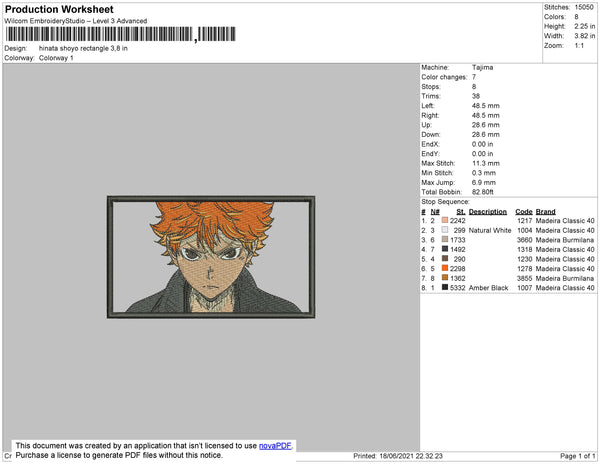Screen dimensions: 600x464
Task: Click the Width value '3.82 in'
Action: (584, 36)
